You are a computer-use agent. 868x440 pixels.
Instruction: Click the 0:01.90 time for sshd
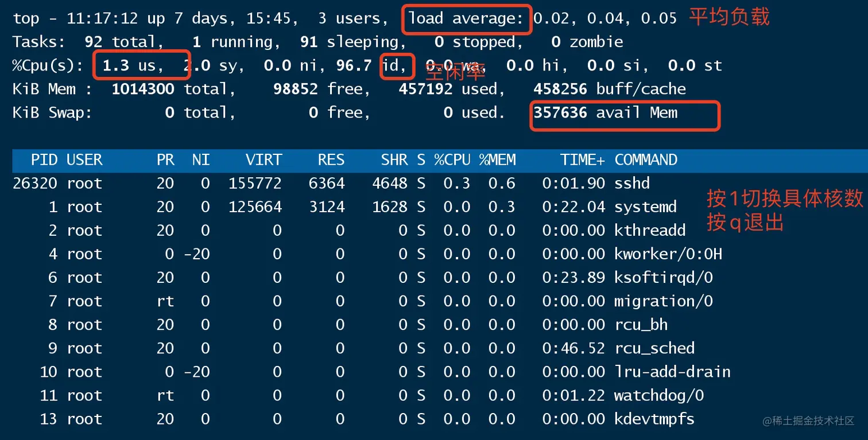tap(573, 184)
